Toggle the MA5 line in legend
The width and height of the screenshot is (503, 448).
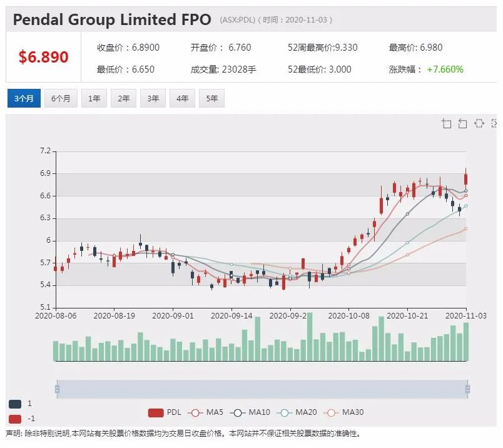(205, 412)
